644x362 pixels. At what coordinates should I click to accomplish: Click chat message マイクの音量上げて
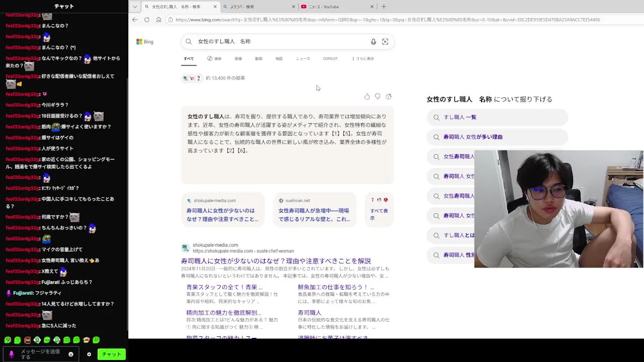[62, 249]
